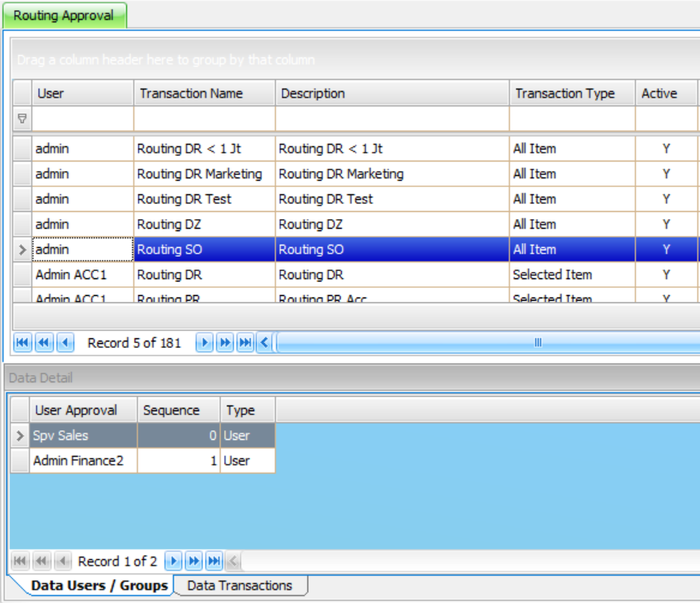Go to next record in Data Detail navigator

(x=174, y=561)
